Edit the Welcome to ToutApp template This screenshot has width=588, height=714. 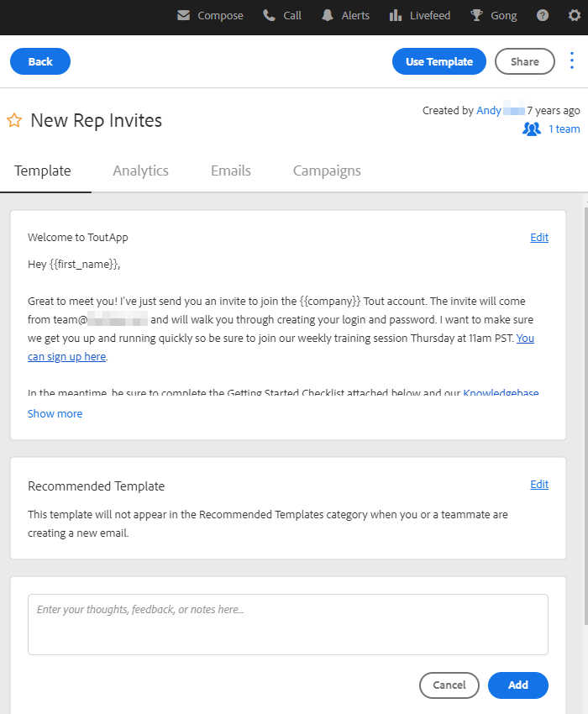pos(539,237)
